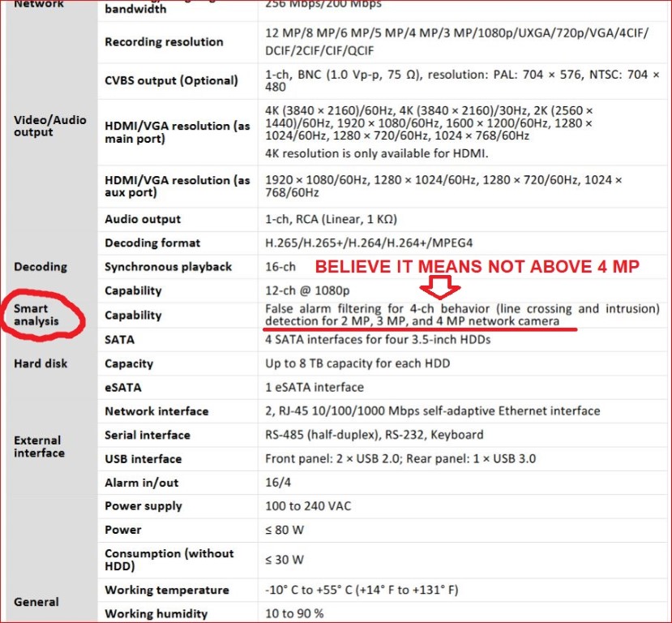Select the 'Recording resolution' row label

pyautogui.click(x=164, y=42)
